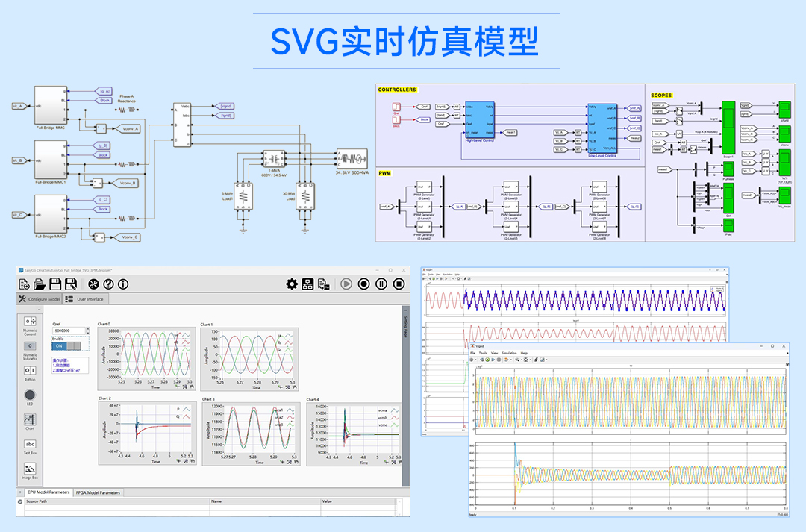The width and height of the screenshot is (806, 532).
Task: Collapse the widget palette with the minus button
Action: point(39,310)
